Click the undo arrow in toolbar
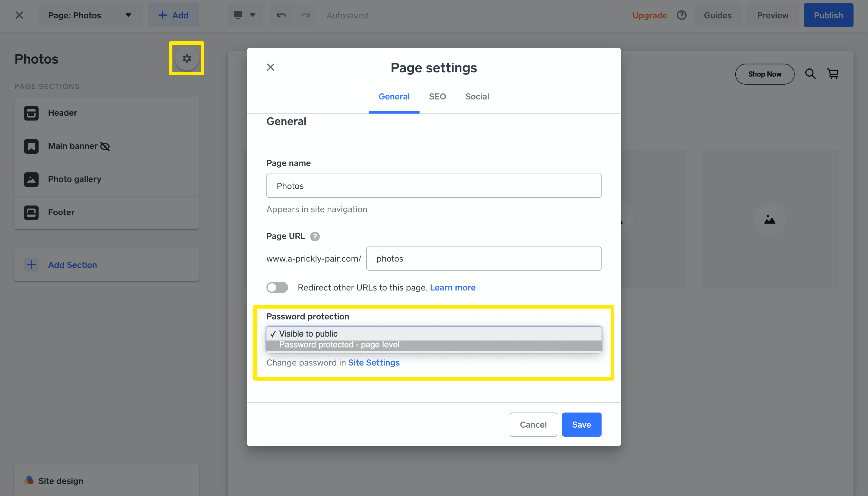Screen dimensions: 868x496 281,15
